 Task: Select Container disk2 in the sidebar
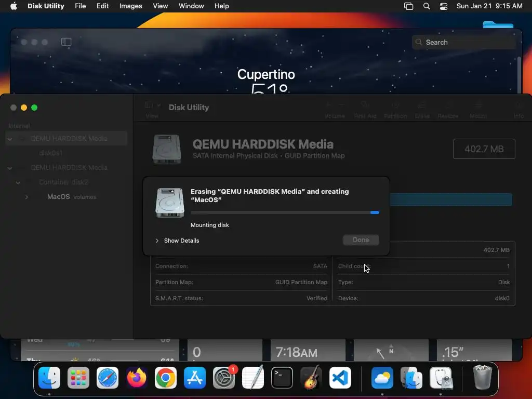pyautogui.click(x=66, y=182)
